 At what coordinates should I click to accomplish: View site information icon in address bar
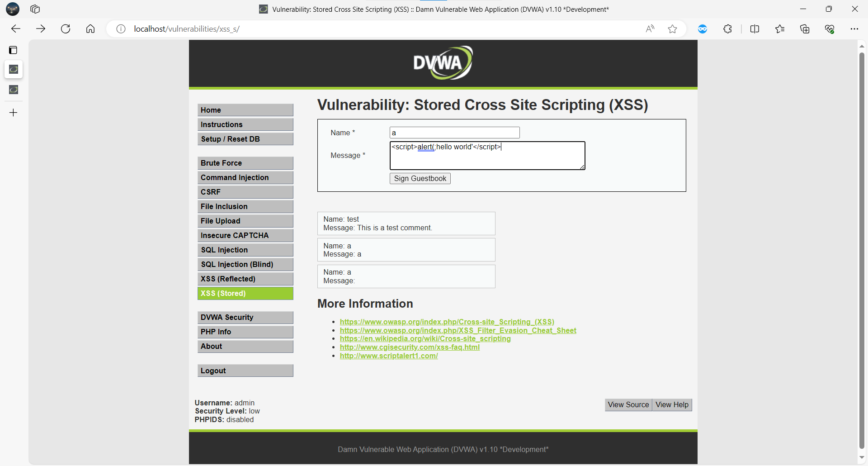(x=121, y=29)
